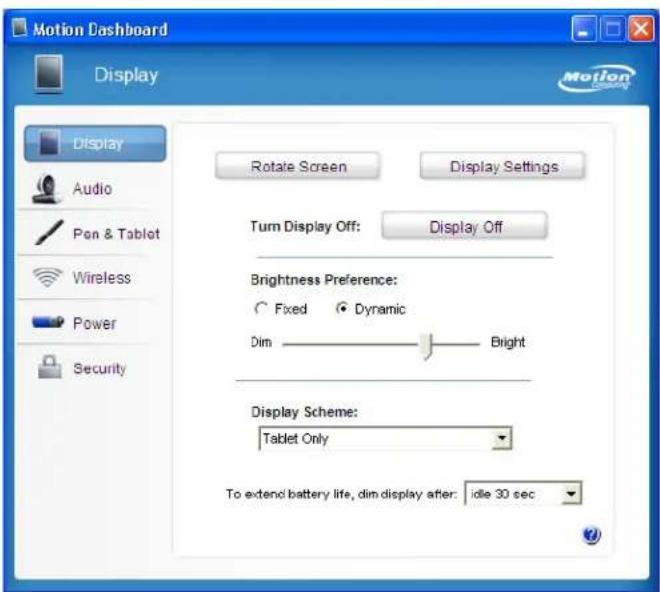Screen dimensions: 660x592
Task: Click the Power battery icon
Action: coord(48,323)
